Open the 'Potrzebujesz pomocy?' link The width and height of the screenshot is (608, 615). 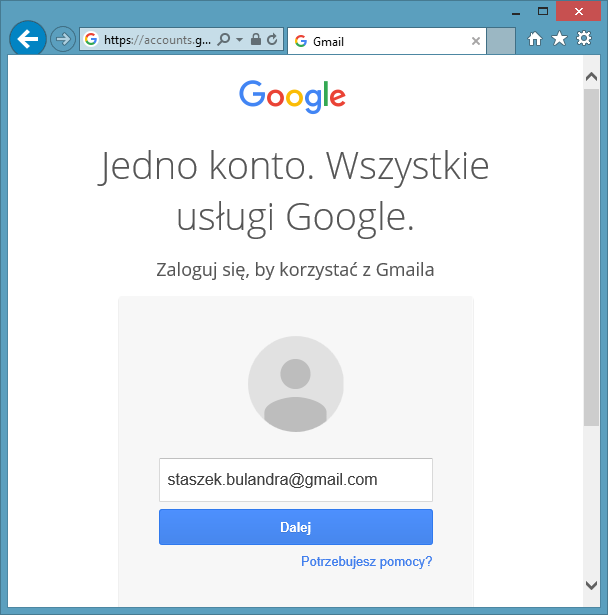[x=366, y=562]
